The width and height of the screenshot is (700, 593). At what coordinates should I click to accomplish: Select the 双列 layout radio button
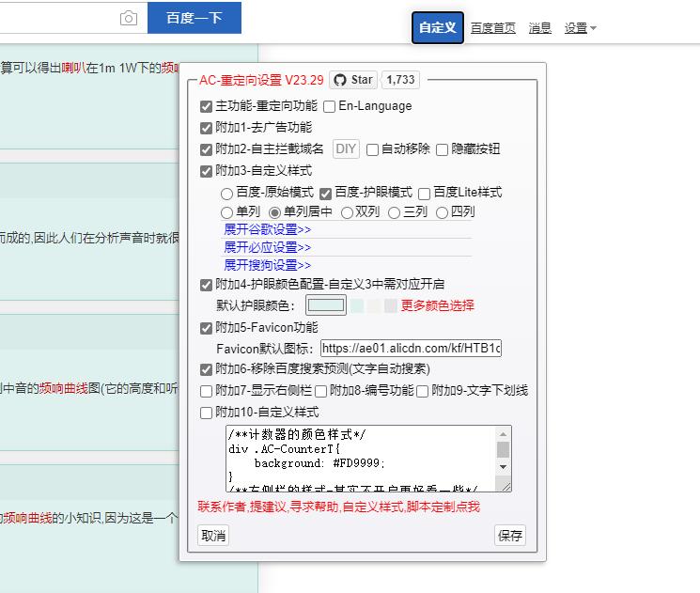pyautogui.click(x=347, y=212)
